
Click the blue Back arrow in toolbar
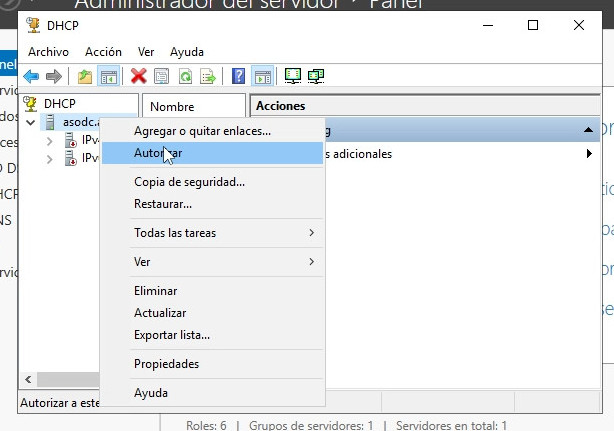tap(31, 76)
